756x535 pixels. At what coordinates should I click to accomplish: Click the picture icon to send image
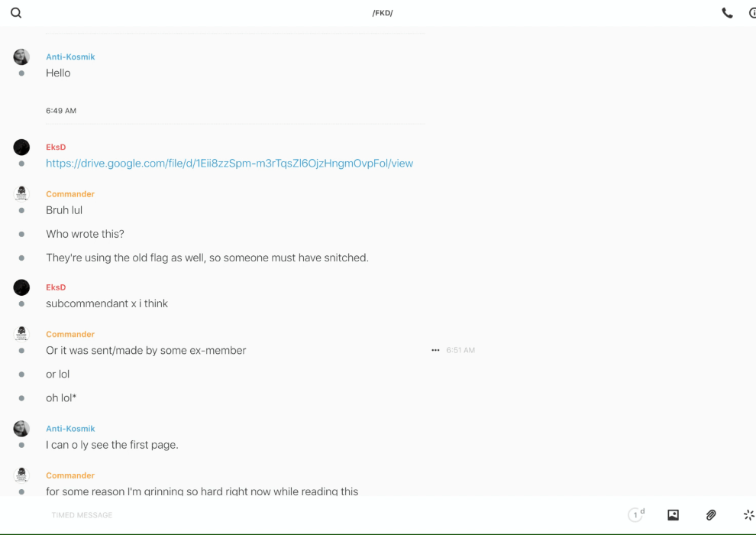(x=673, y=515)
